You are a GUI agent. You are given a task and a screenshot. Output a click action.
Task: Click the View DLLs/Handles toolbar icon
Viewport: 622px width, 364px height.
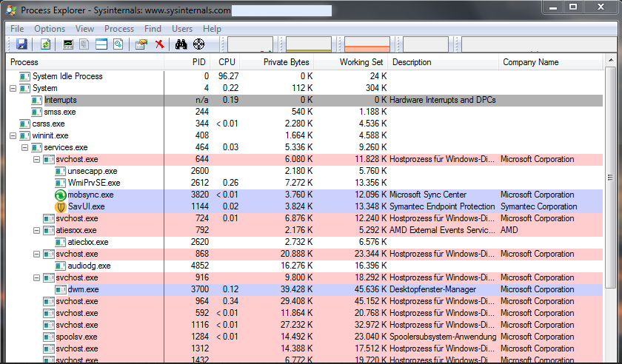point(118,44)
